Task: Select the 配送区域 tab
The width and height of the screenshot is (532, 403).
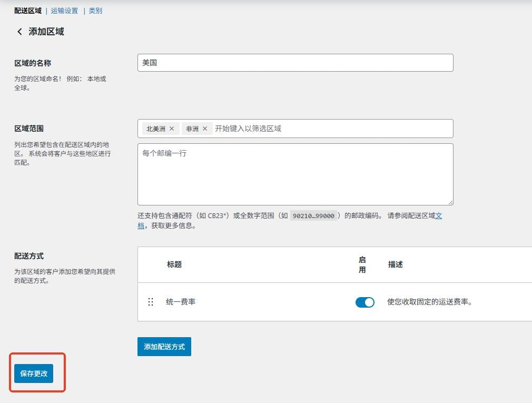Action: coord(26,10)
